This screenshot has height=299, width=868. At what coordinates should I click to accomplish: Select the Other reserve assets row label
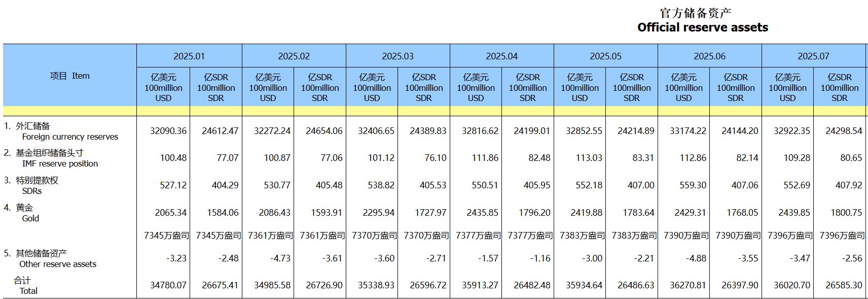tap(58, 264)
